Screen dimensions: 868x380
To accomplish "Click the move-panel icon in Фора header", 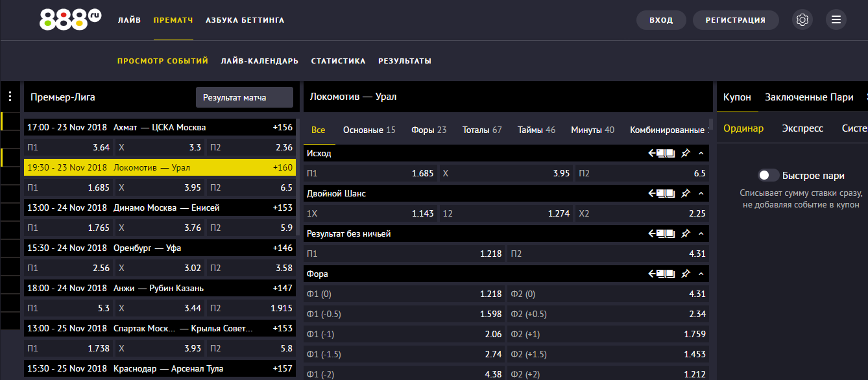I will pos(662,274).
